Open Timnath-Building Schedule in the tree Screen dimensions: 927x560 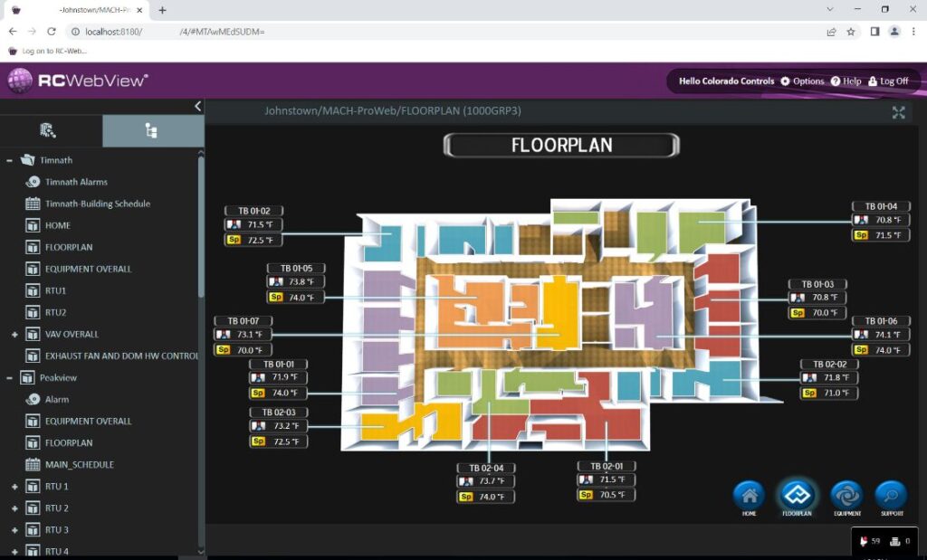98,204
